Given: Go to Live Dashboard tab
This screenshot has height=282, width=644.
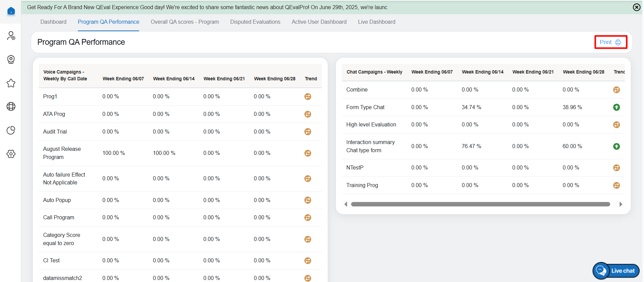Looking at the screenshot, I should click(x=377, y=22).
